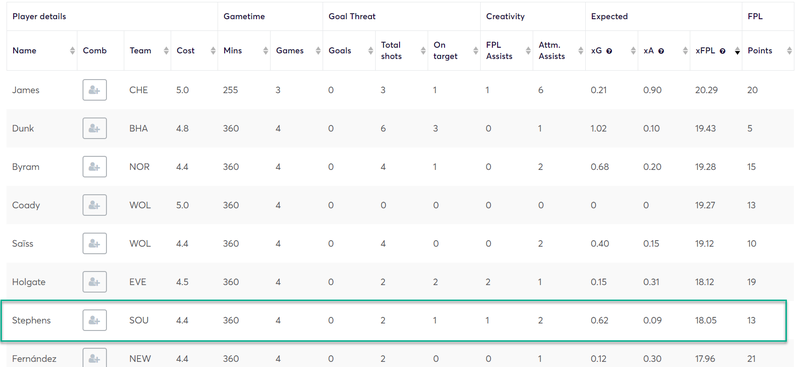Click the FPL group header
This screenshot has width=800, height=367.
pyautogui.click(x=755, y=16)
